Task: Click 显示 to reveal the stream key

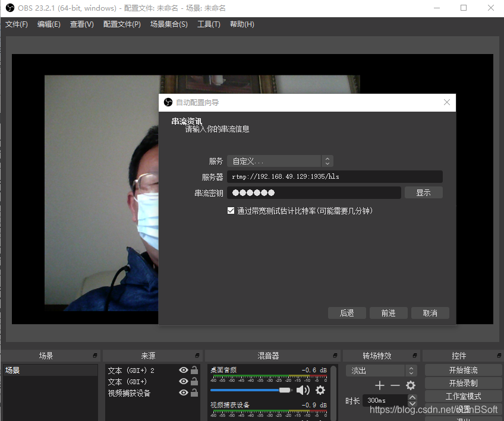Action: click(423, 192)
